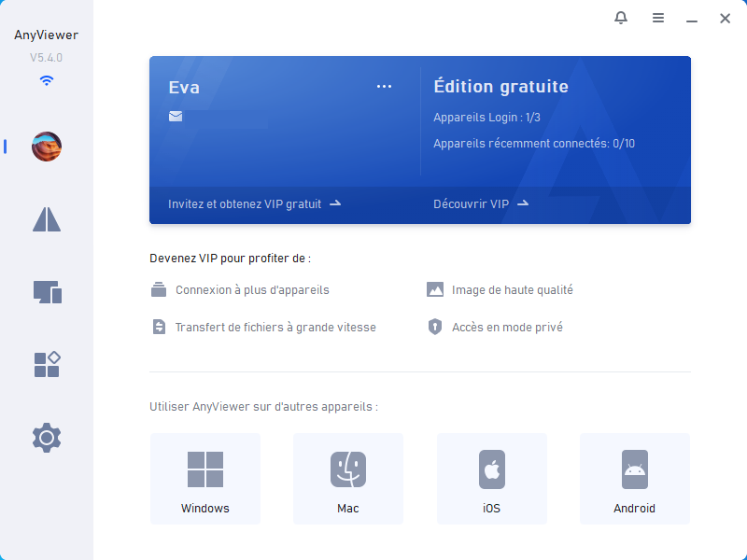This screenshot has width=747, height=560.
Task: Open Settings gear in sidebar
Action: coord(47,437)
